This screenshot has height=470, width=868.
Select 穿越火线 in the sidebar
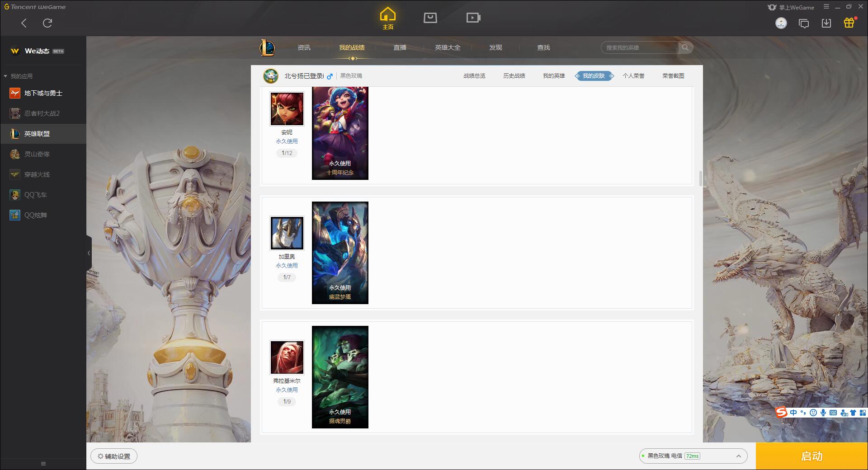click(x=43, y=174)
